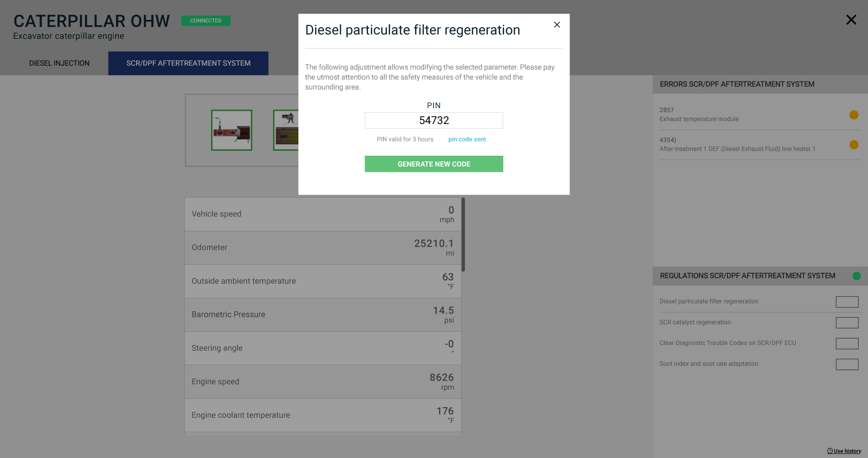Select error 4354 DEF line heater 1
The image size is (868, 458).
(760, 145)
